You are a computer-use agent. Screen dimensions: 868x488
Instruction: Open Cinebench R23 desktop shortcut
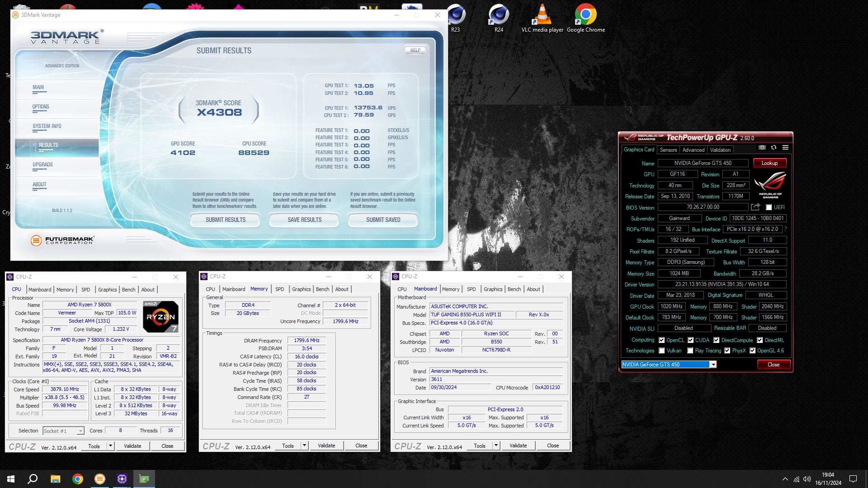[455, 18]
